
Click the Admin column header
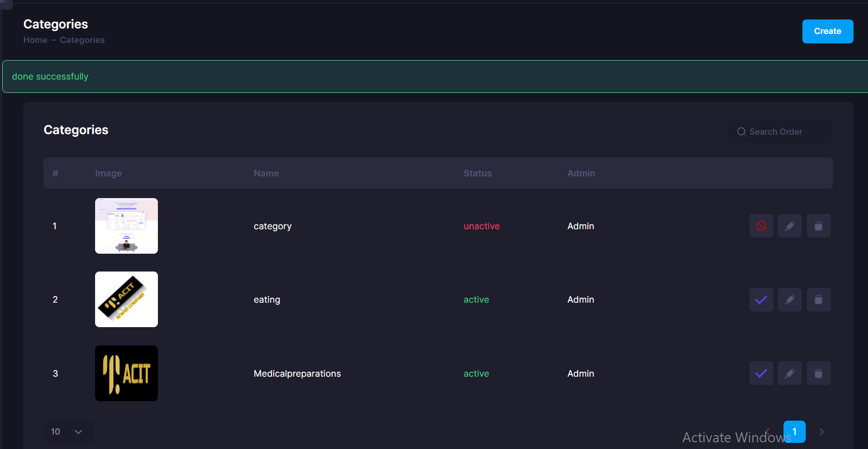581,173
